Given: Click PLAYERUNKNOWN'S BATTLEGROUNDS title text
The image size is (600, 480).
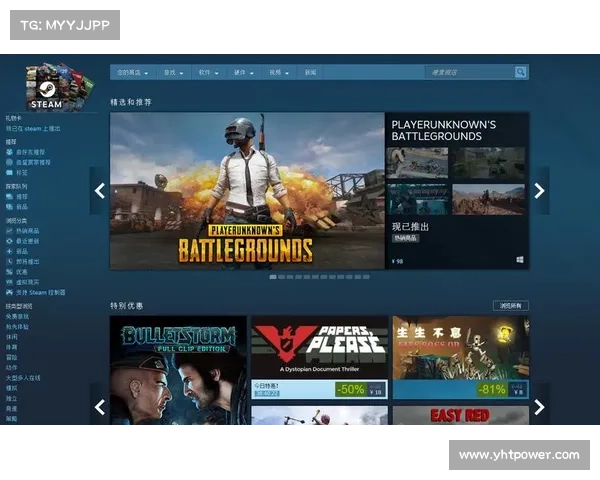Looking at the screenshot, I should tap(443, 131).
